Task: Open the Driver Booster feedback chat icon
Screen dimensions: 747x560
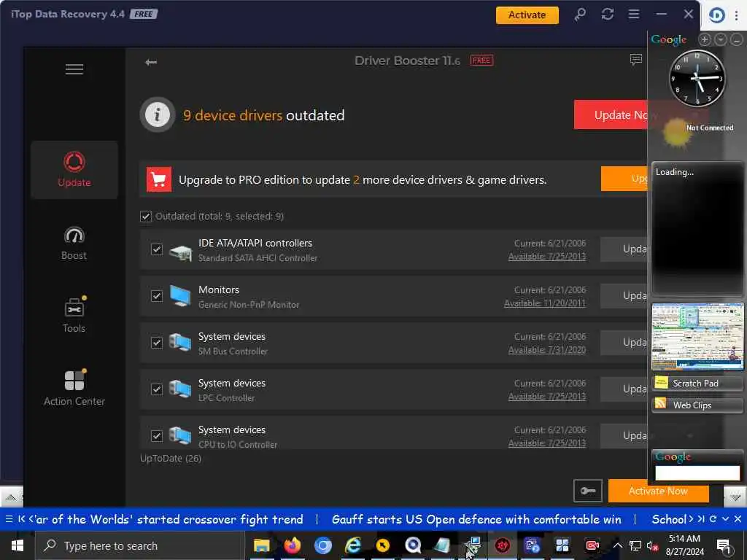Action: (x=636, y=59)
